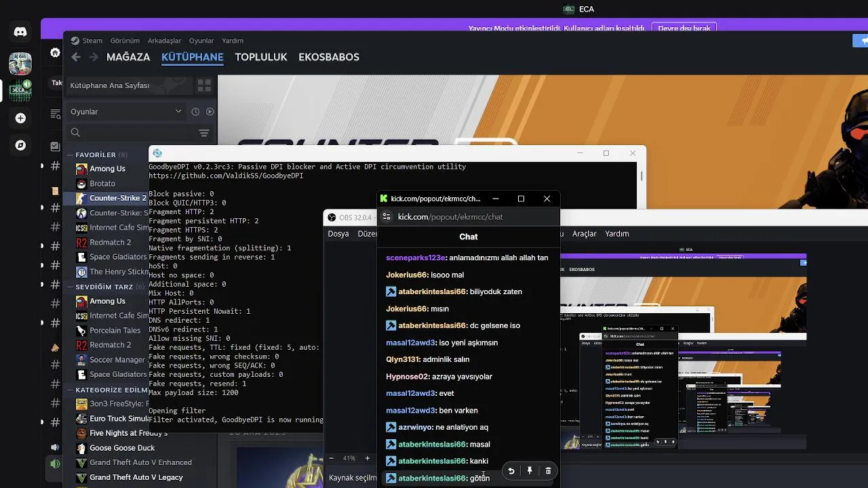
Task: Go forward with Steam forward arrow
Action: (94, 57)
